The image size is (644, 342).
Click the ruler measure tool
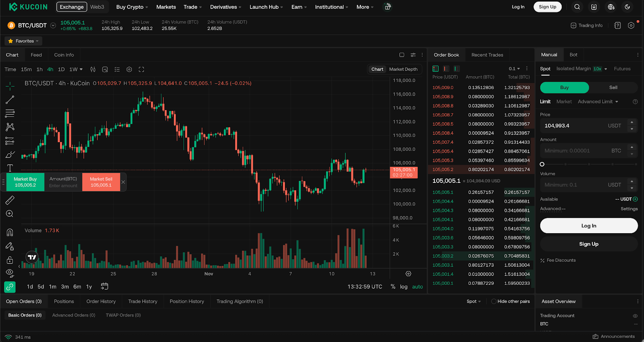coord(10,200)
